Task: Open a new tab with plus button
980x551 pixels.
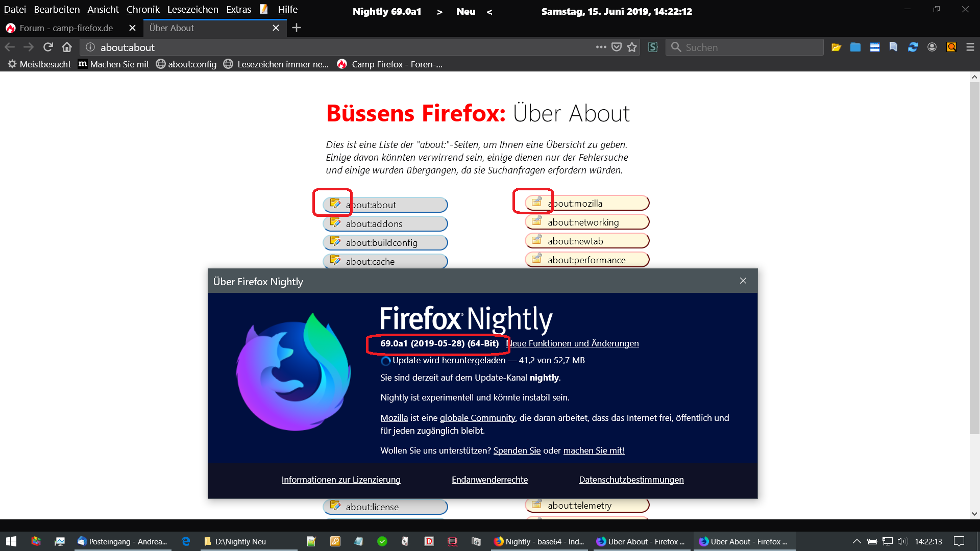Action: point(297,28)
